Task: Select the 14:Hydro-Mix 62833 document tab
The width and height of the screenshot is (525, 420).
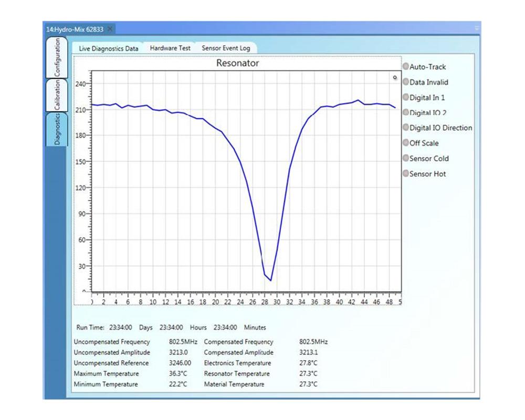Action: (75, 29)
